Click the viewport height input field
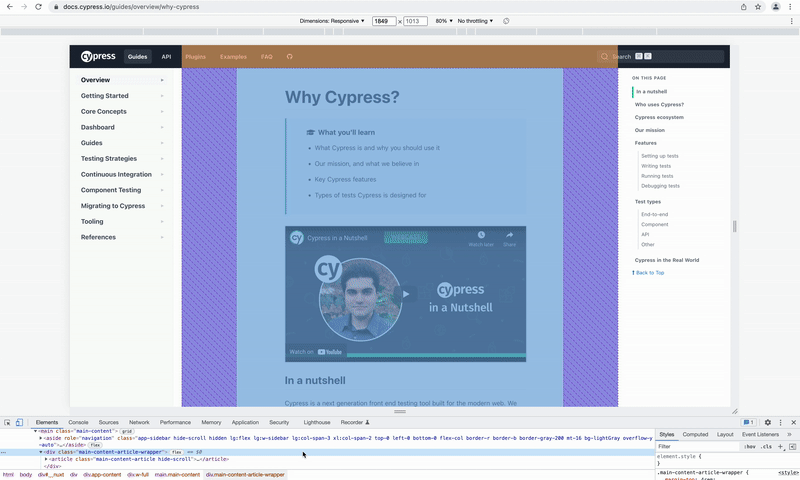This screenshot has width=800, height=480. tap(415, 21)
